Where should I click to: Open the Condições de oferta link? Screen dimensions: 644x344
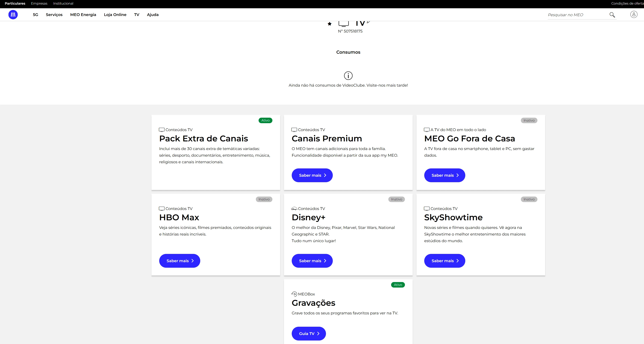point(627,3)
